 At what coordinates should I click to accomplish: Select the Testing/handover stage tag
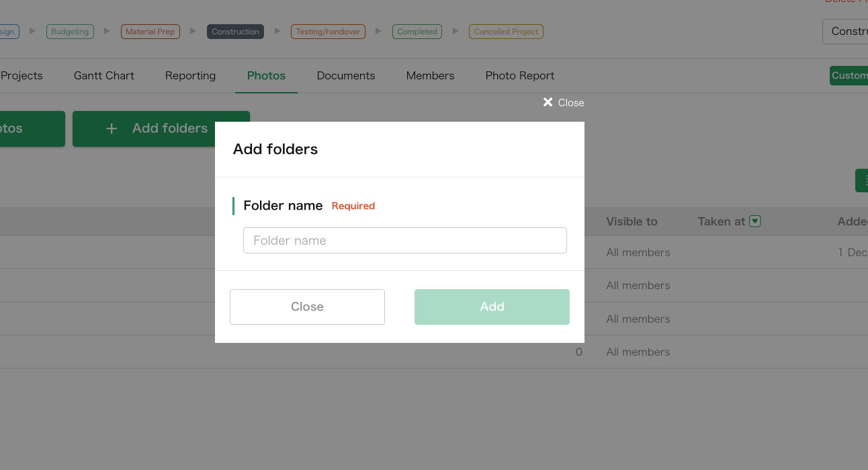point(328,32)
